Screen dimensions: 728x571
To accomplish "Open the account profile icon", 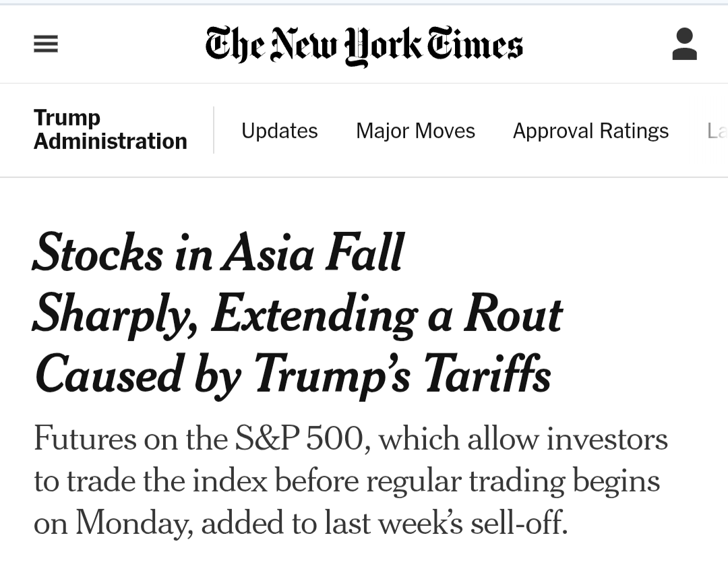I will tap(684, 44).
